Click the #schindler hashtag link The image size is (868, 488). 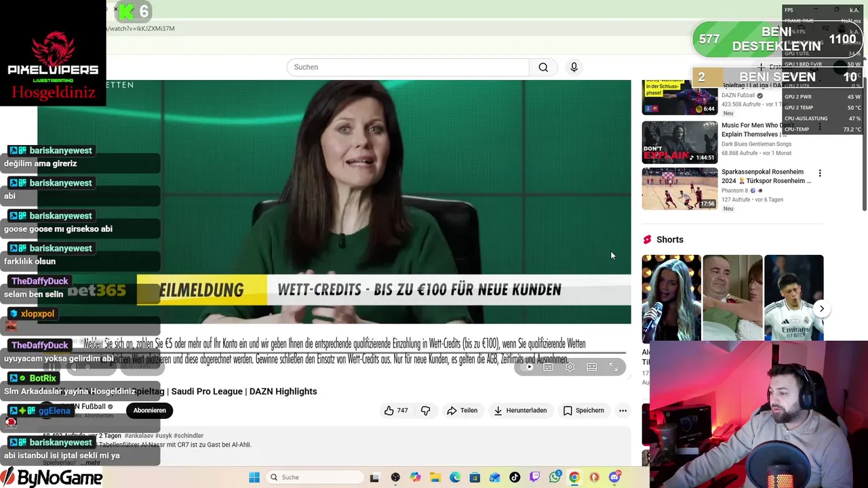coord(189,436)
